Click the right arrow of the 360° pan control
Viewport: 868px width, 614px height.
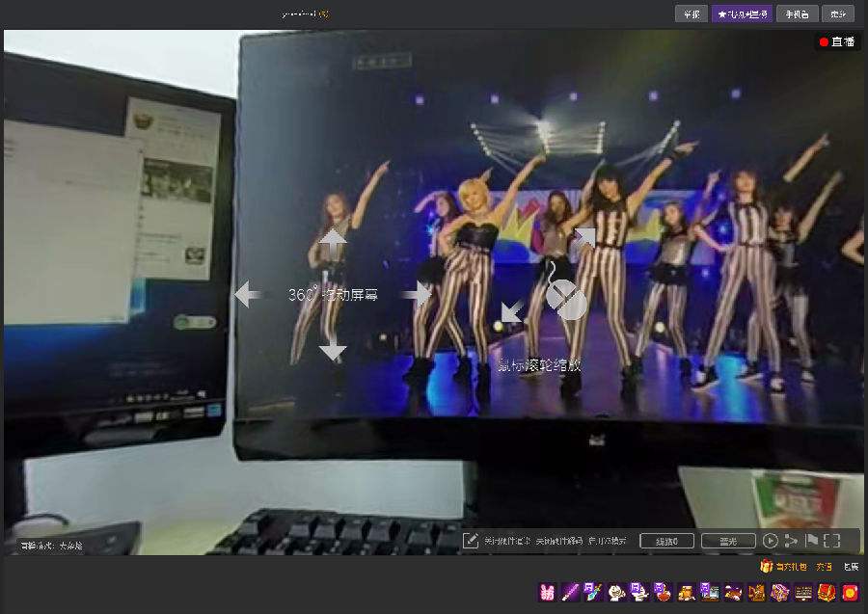coord(417,294)
